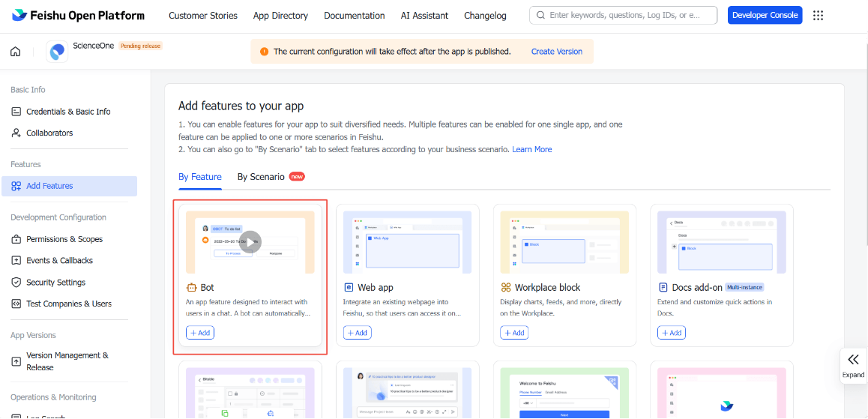Click the Permissions & Scopes lock icon
The width and height of the screenshot is (868, 419).
click(16, 239)
